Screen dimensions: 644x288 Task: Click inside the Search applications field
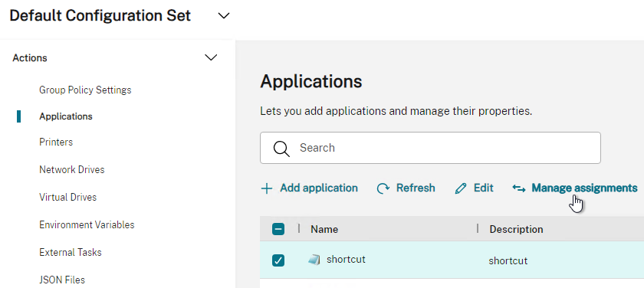tap(430, 148)
